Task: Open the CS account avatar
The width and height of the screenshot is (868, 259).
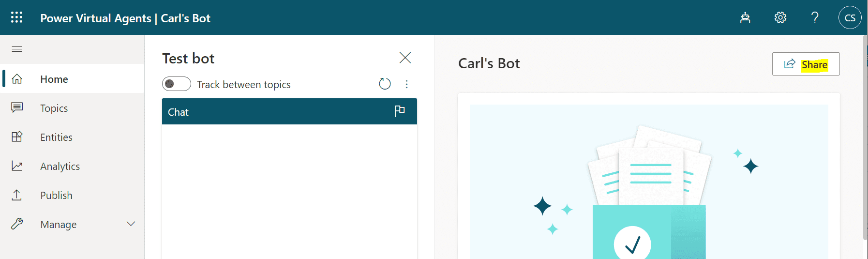Action: 850,18
